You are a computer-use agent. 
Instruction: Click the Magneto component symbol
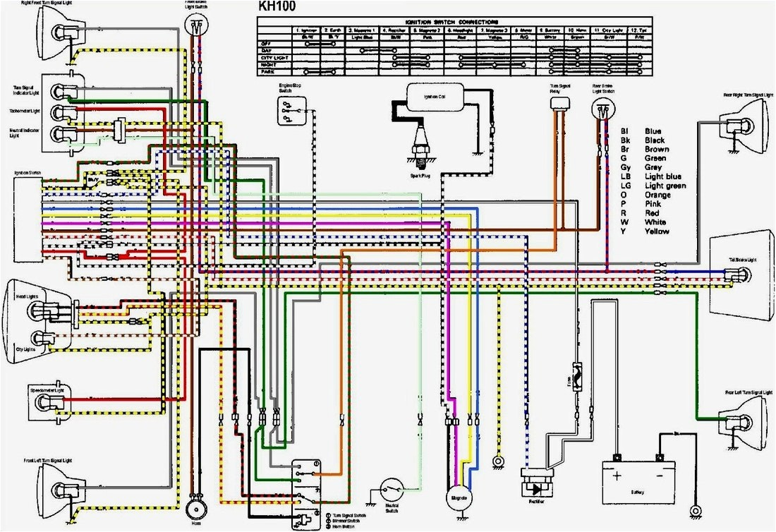point(459,496)
